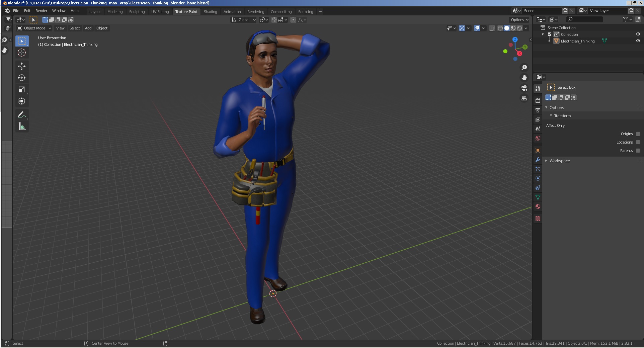Open the viewport Select menu
Screen dimensions: 644x348
[x=75, y=28]
